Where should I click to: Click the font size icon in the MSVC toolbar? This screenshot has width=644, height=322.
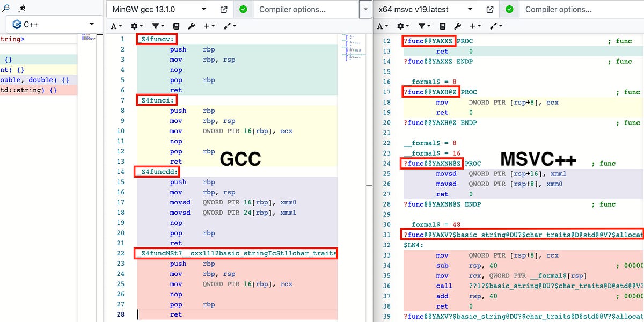click(382, 26)
